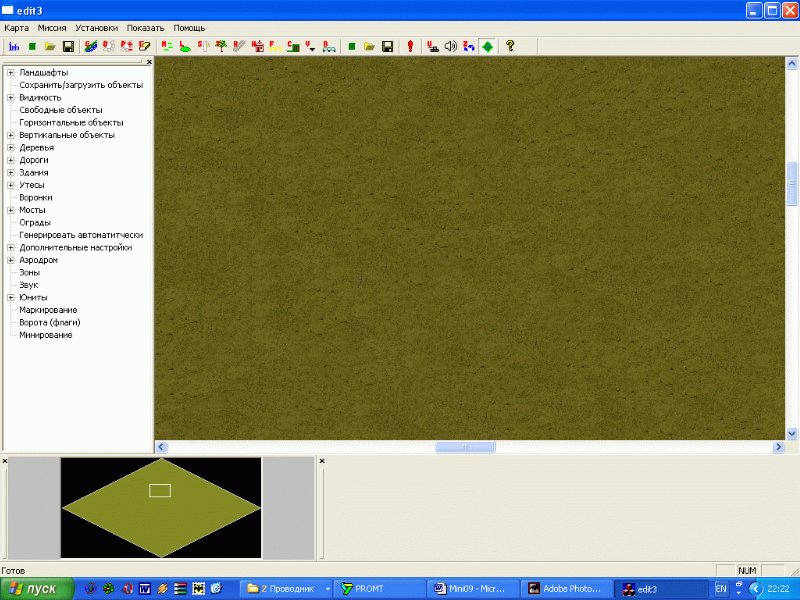Image resolution: width=800 pixels, height=600 pixels.
Task: Select the H building toolbar icon
Action: click(257, 46)
